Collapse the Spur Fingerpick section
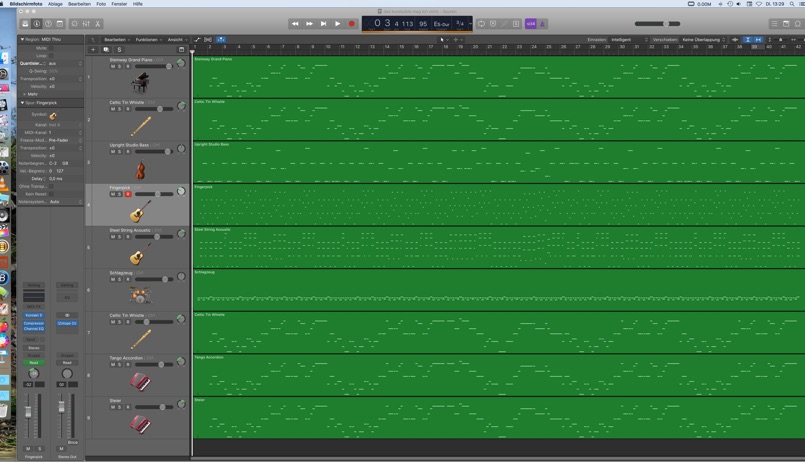 click(x=22, y=103)
